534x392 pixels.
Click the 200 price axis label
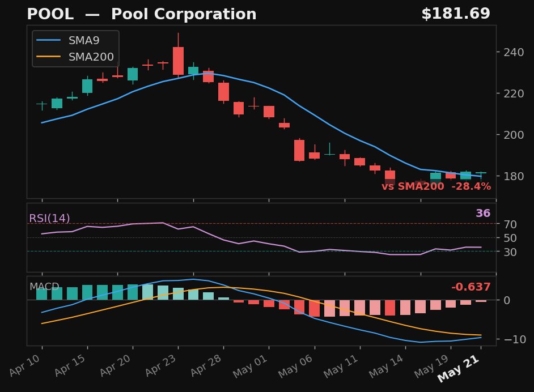(x=514, y=135)
